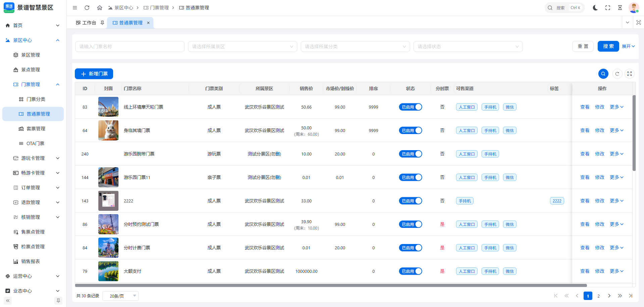The image size is (644, 307).
Task: Collapse sidebar with hamburger menu icon
Action: tap(75, 8)
